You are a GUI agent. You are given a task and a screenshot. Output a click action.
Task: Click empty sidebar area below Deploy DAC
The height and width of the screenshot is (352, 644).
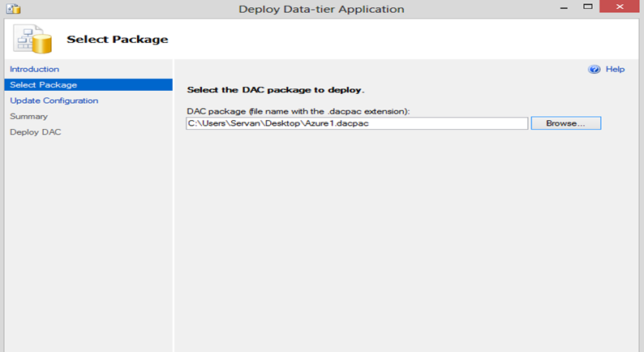88,243
